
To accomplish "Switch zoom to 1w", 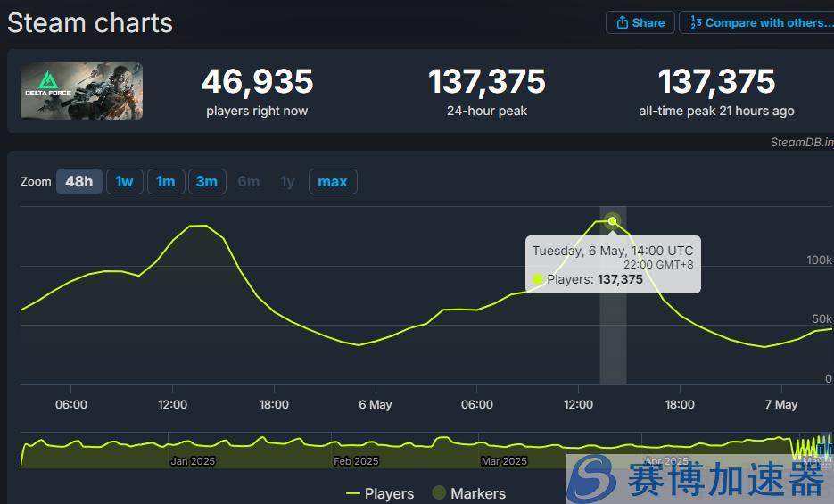I will coord(125,181).
